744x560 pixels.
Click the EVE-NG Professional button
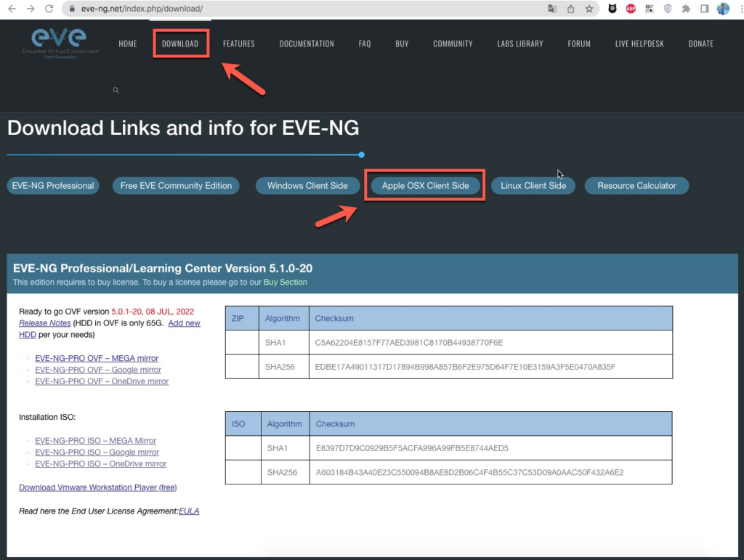tap(53, 185)
